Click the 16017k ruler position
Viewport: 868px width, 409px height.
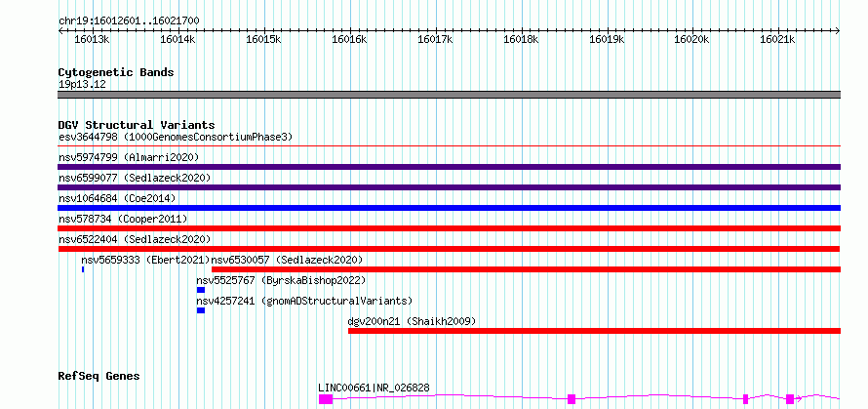pos(435,39)
